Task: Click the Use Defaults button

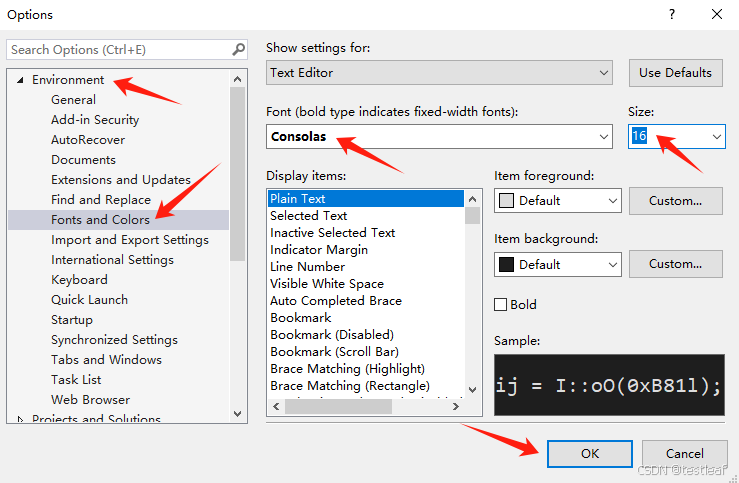Action: (675, 73)
